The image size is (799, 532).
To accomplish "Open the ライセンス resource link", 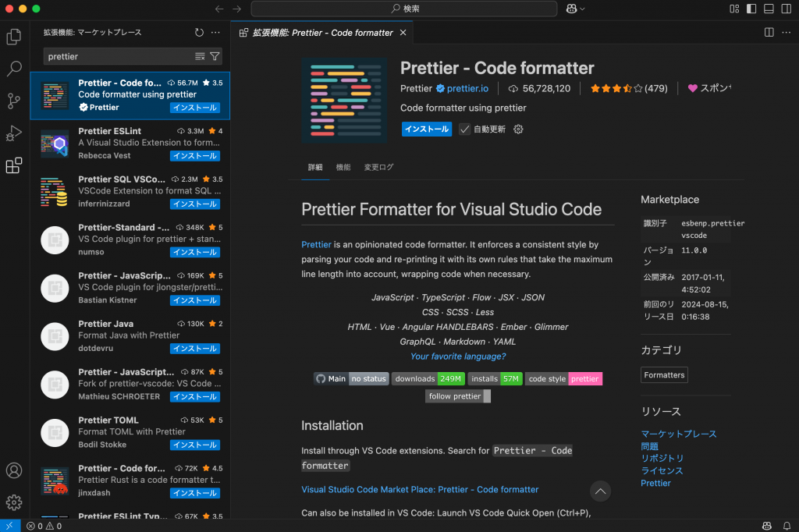I will point(662,470).
